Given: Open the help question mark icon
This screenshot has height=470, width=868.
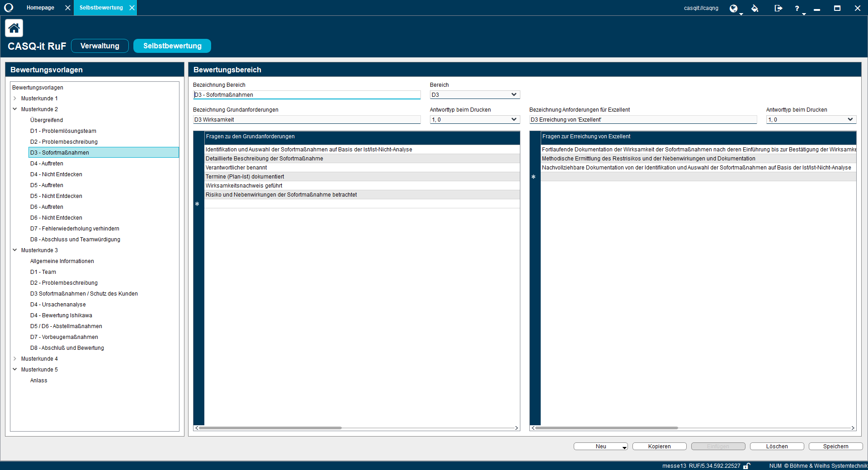Looking at the screenshot, I should pos(797,8).
